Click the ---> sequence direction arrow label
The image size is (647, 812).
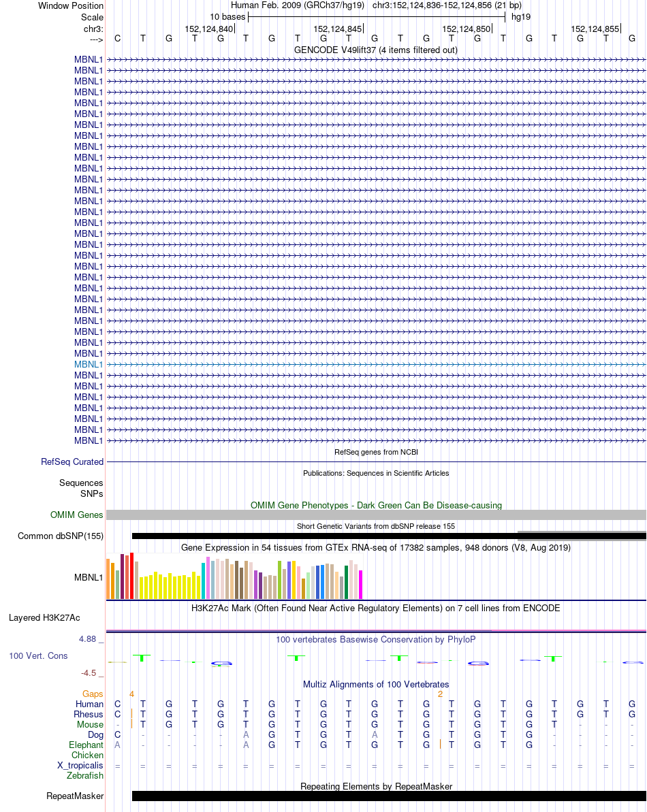[96, 40]
